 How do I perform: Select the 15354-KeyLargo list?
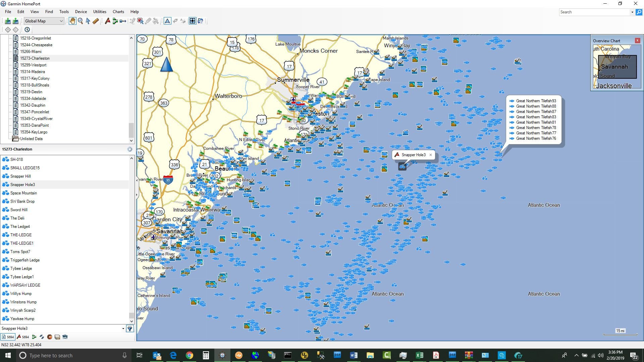[34, 132]
